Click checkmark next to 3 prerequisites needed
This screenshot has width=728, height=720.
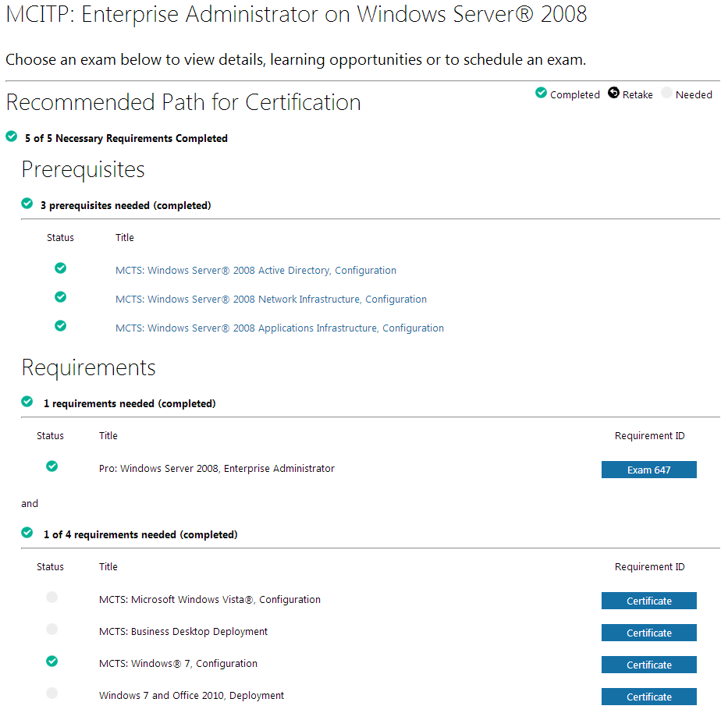click(27, 204)
